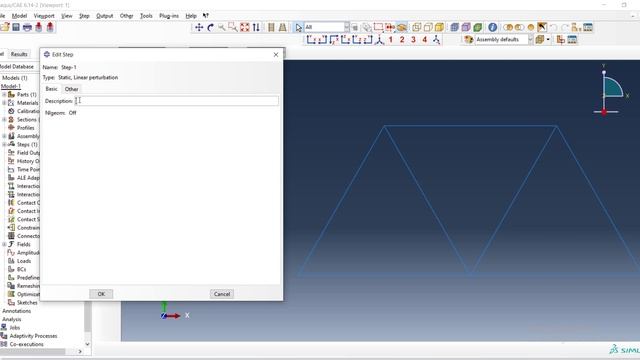
Task: Open the Assembly defaults color-code dropdown
Action: click(x=530, y=40)
